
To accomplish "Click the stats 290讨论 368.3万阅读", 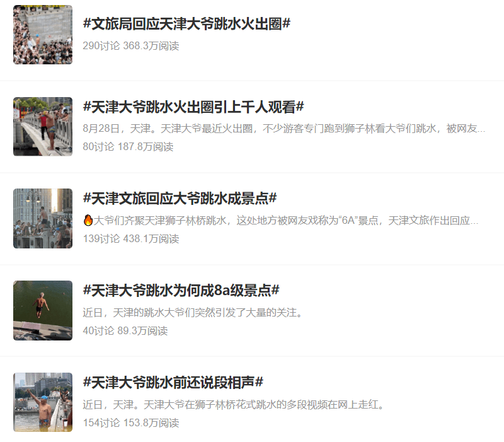I will pyautogui.click(x=131, y=45).
